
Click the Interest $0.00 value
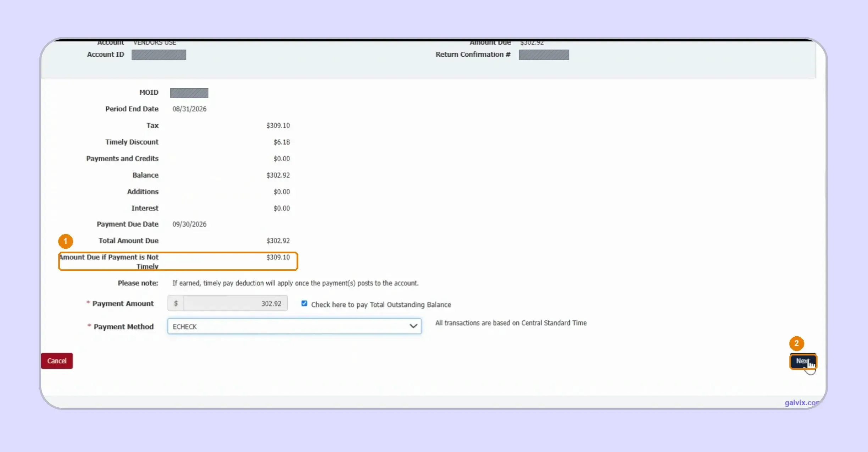click(282, 208)
